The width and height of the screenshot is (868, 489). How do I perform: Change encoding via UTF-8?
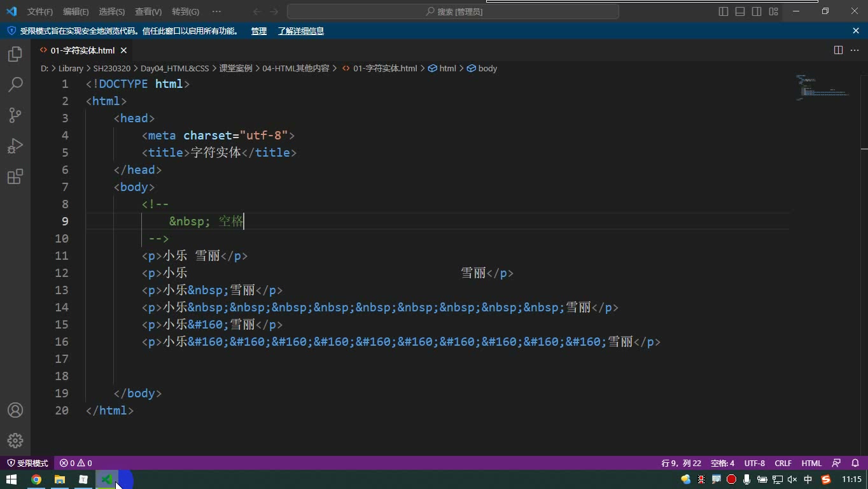point(755,463)
